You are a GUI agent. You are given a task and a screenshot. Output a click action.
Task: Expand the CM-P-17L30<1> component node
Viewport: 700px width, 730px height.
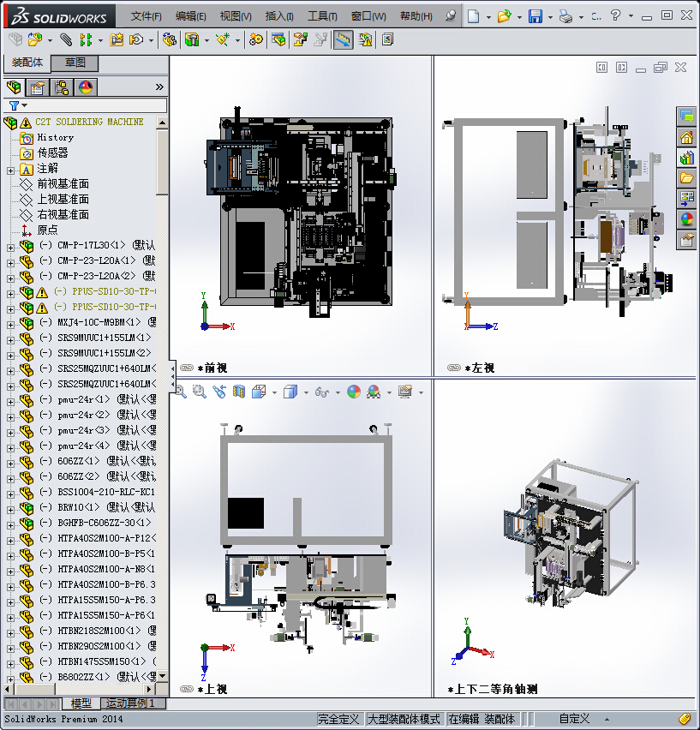pos(10,248)
